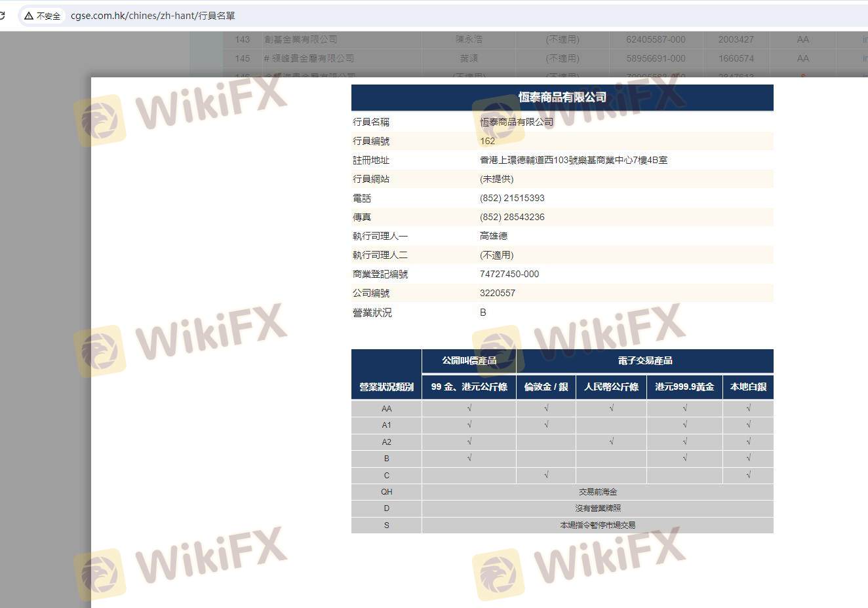The width and height of the screenshot is (868, 608).
Task: Click 58956691-000 in the background member list
Action: (656, 58)
